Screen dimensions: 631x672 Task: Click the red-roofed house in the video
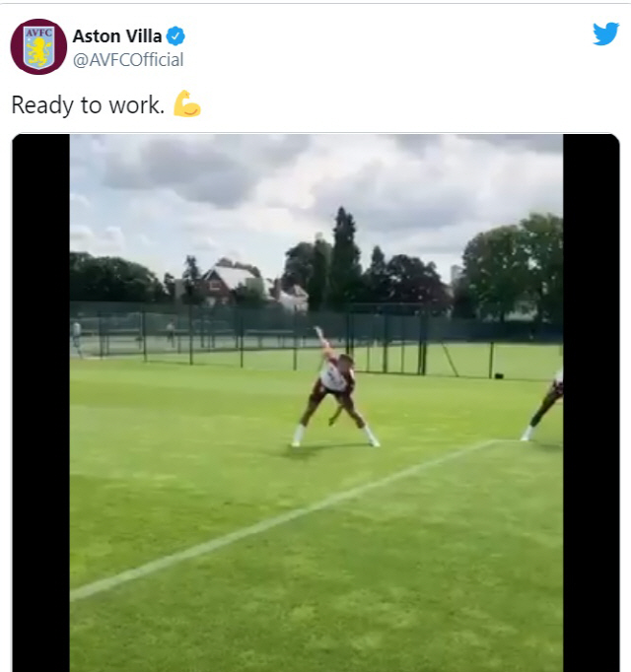226,282
